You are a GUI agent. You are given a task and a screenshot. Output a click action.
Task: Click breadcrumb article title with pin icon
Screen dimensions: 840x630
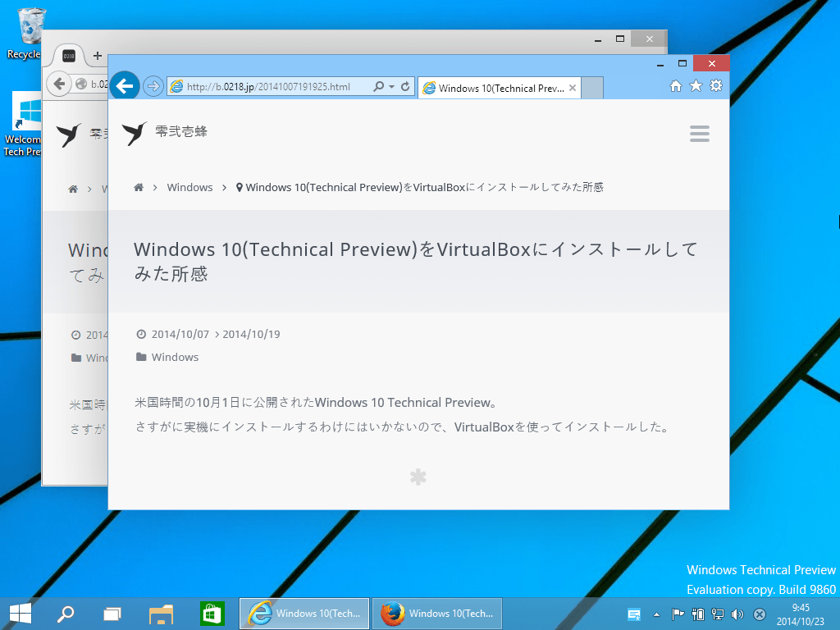tap(420, 188)
